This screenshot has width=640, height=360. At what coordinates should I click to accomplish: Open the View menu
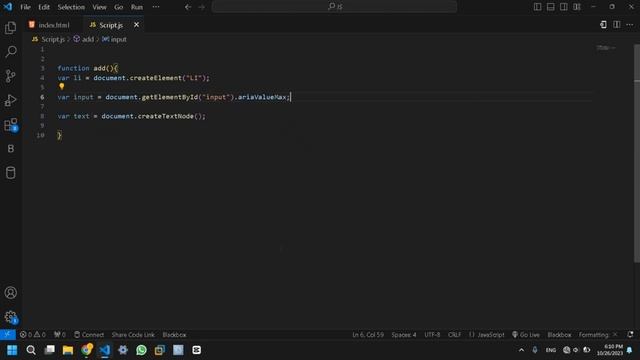pyautogui.click(x=99, y=7)
